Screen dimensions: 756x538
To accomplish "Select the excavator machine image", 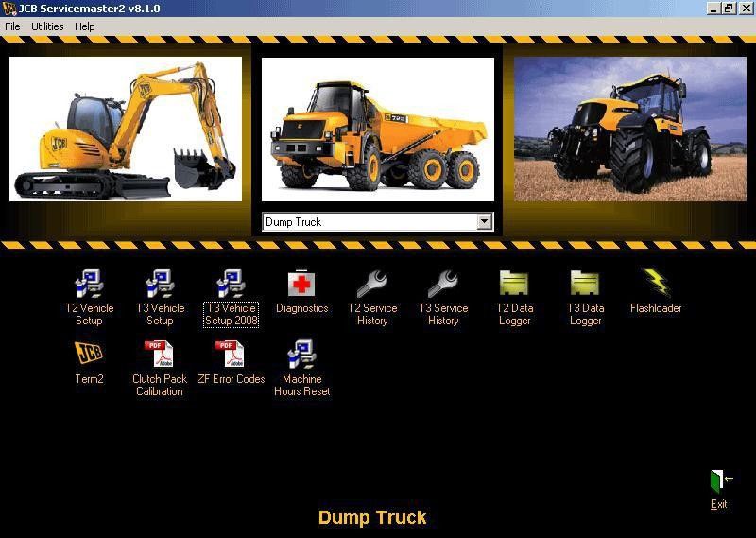I will pos(126,129).
